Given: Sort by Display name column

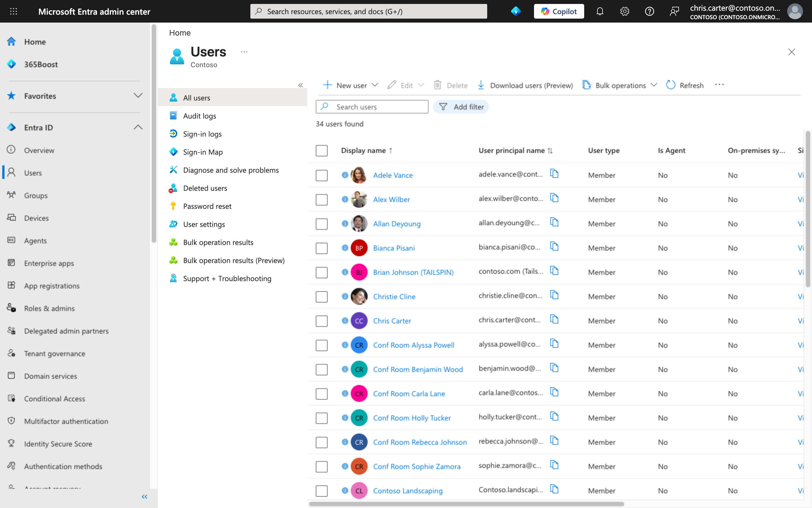Looking at the screenshot, I should 367,150.
